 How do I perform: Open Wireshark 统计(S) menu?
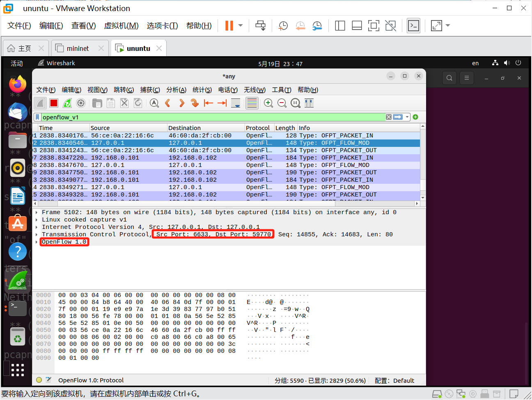(x=202, y=90)
